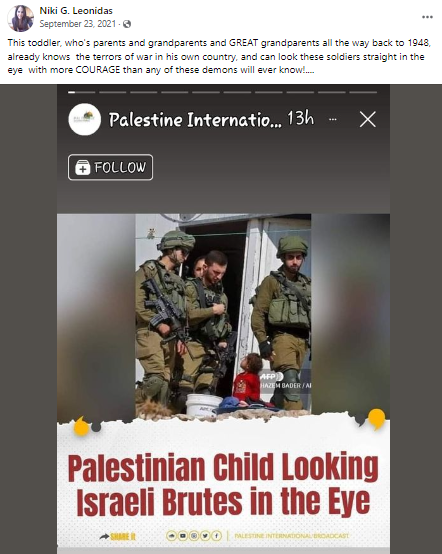Select the fifth story progress segment

pos(206,92)
